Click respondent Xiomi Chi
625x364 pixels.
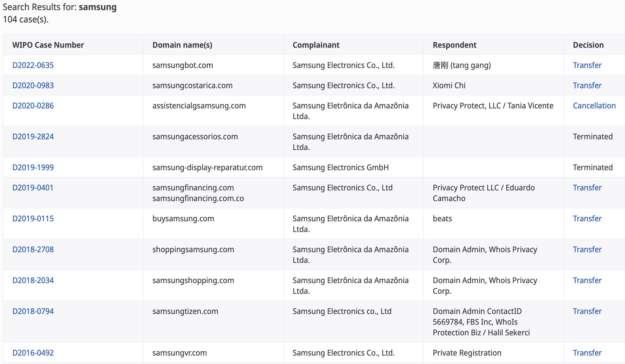pyautogui.click(x=449, y=85)
